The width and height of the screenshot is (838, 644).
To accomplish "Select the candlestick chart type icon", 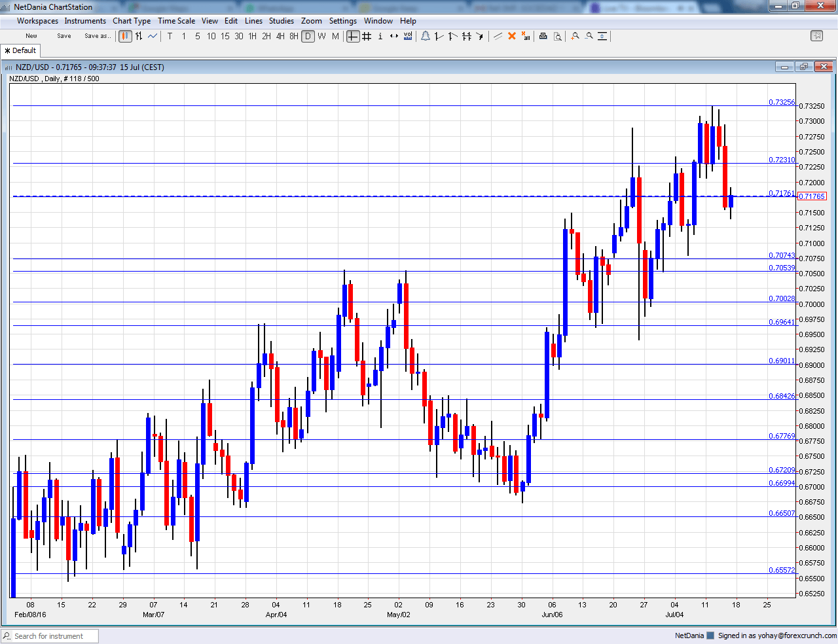I will pos(125,36).
